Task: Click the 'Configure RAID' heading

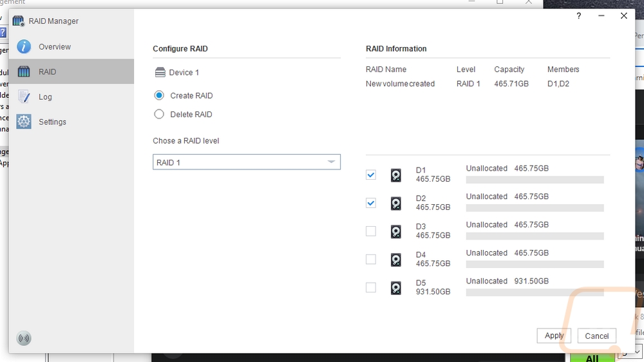Action: pos(180,48)
